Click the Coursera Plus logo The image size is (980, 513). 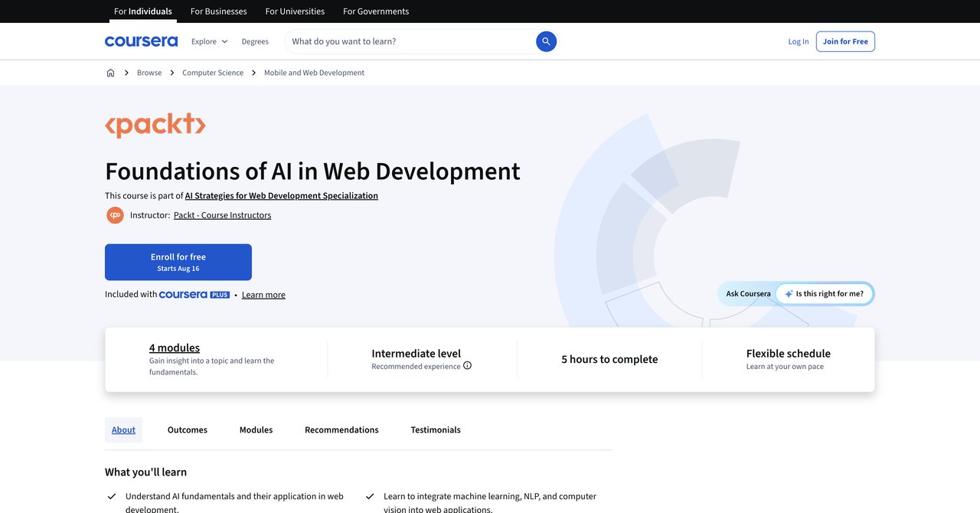[194, 295]
